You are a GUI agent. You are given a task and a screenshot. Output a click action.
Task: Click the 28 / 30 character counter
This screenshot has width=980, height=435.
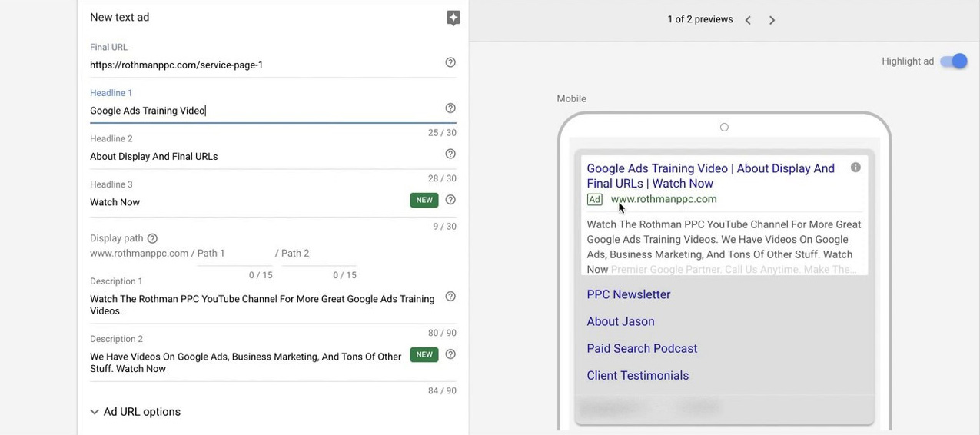(442, 178)
